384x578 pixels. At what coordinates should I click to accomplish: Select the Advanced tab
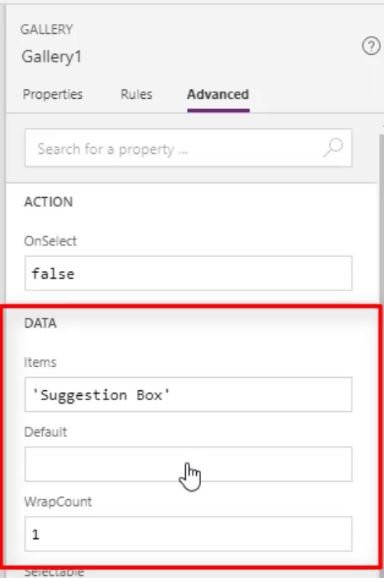pos(218,94)
